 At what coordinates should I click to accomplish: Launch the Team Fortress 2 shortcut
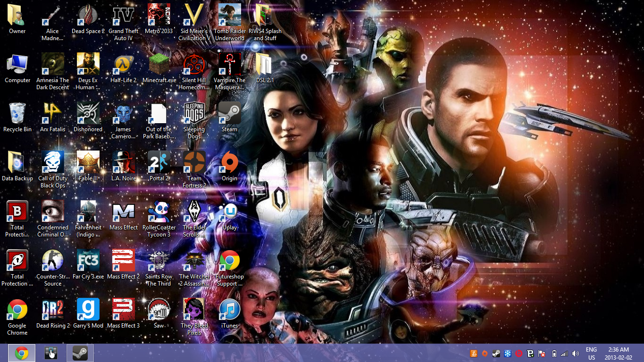[x=194, y=170]
